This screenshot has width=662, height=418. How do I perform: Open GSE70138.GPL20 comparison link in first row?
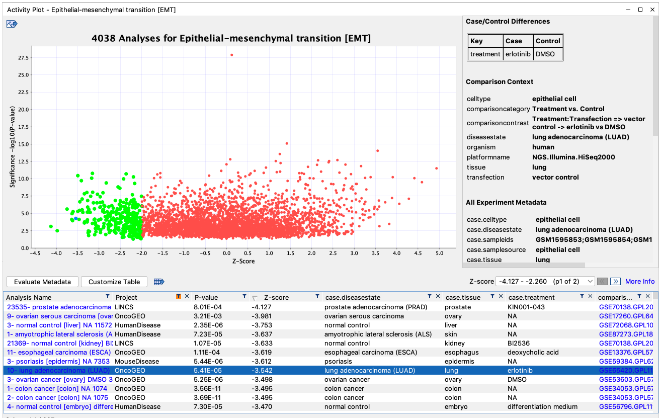tap(625, 307)
